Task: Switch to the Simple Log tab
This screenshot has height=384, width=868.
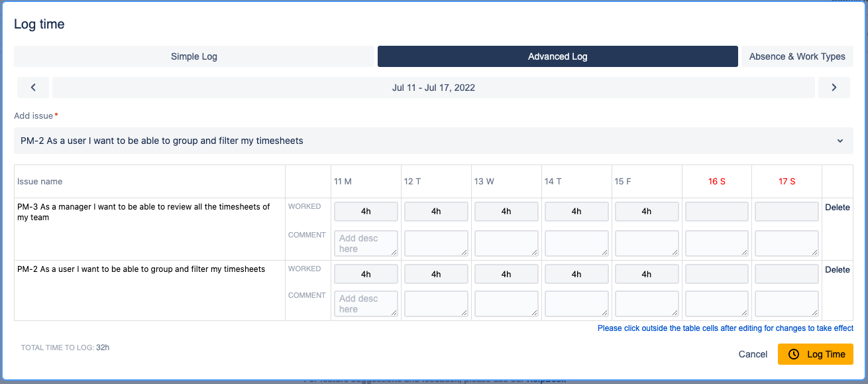Action: 194,56
